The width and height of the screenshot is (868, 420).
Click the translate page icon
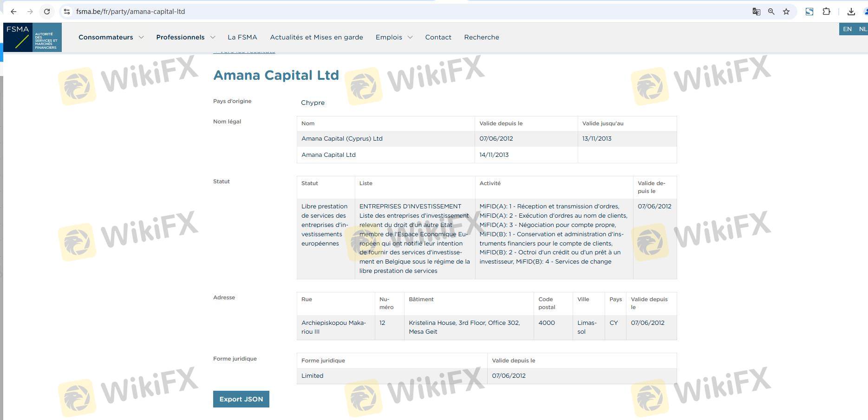point(756,12)
